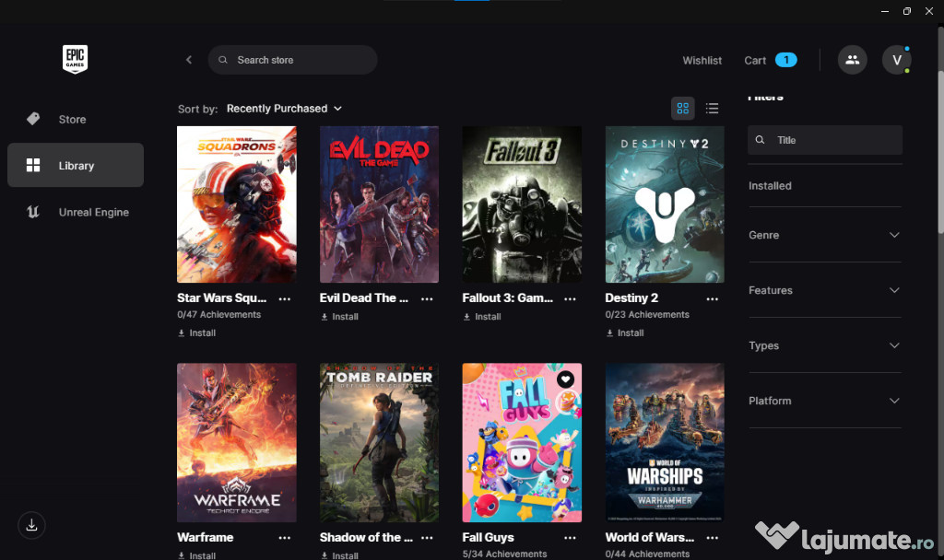Open World of Warships cover art
Image resolution: width=944 pixels, height=560 pixels.
[x=665, y=443]
